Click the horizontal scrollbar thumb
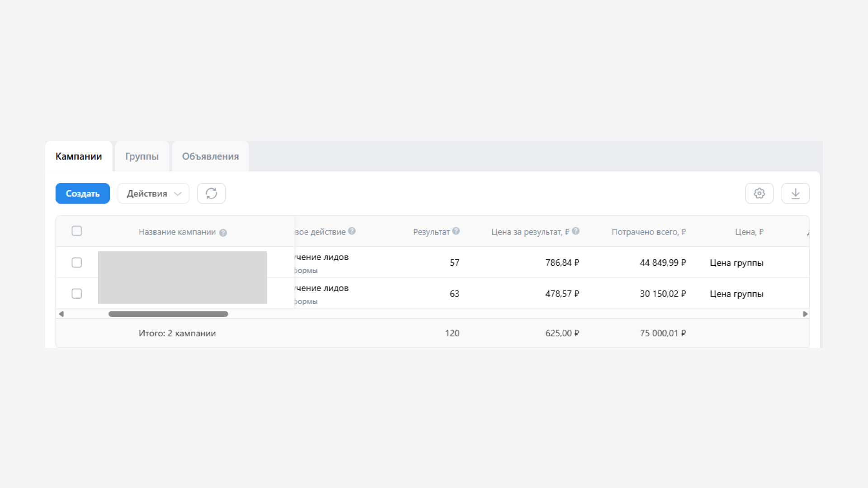 [168, 314]
